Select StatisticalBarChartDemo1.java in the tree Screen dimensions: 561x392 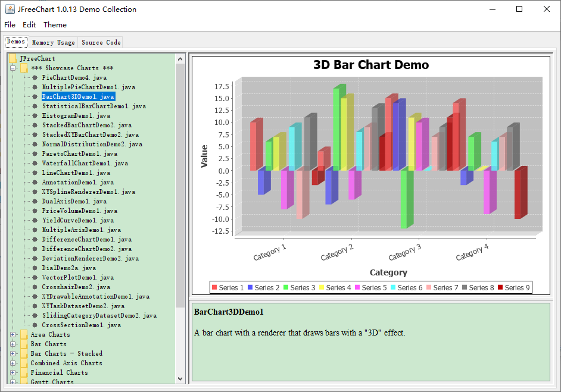click(x=93, y=106)
